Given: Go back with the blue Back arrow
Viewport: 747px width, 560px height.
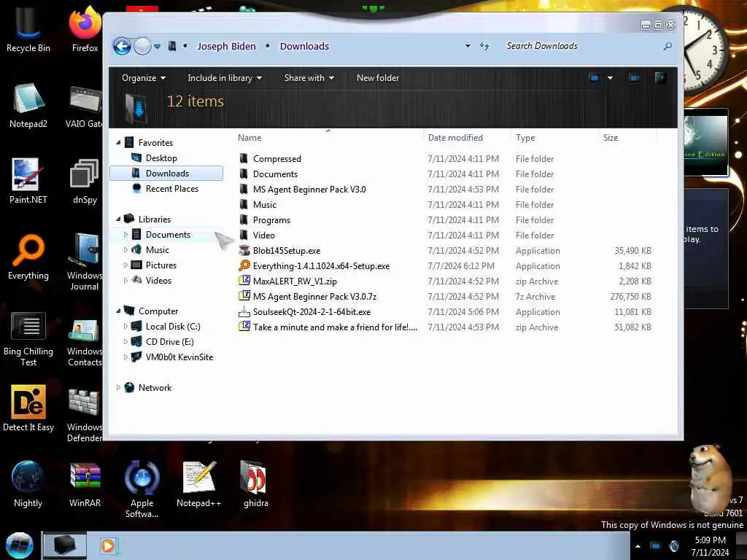Looking at the screenshot, I should point(122,46).
